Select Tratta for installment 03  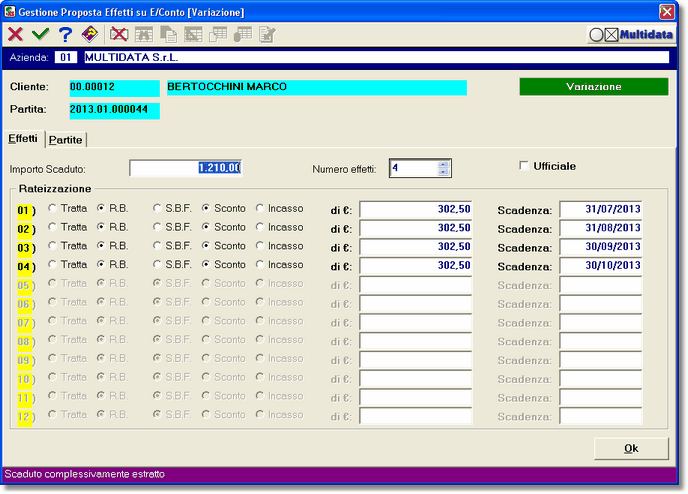[x=52, y=246]
